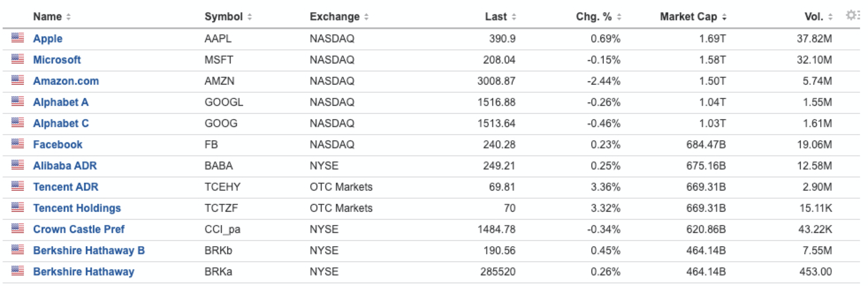Open the Apple stock link
Viewport: 868px width, 286px height.
coord(48,38)
